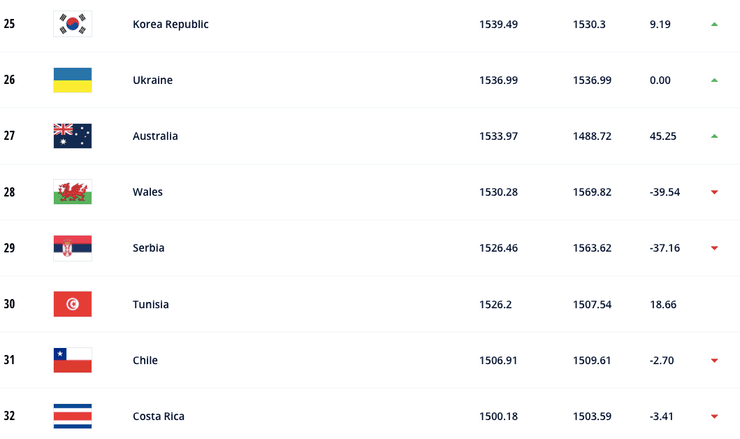Image resolution: width=740 pixels, height=439 pixels.
Task: Click the Korea Republic flag icon
Action: coord(72,24)
